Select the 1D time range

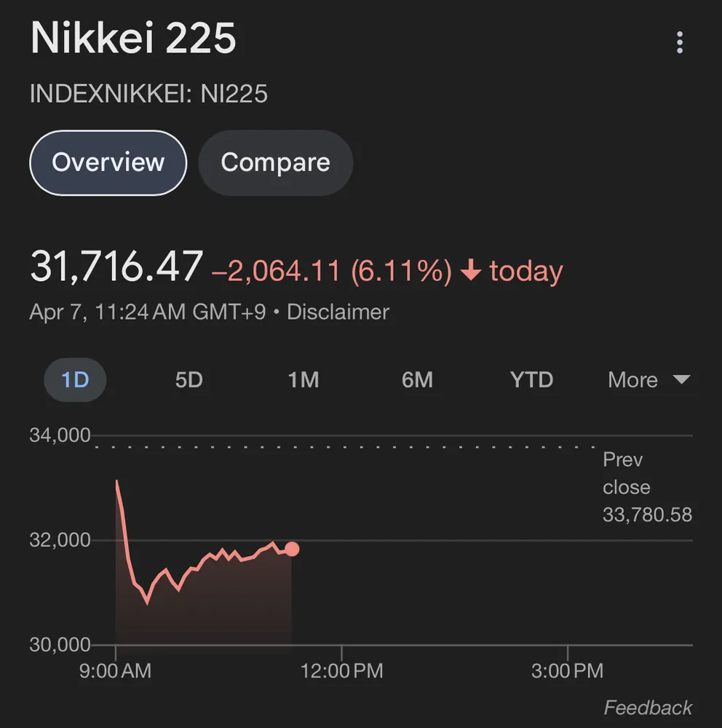[75, 380]
